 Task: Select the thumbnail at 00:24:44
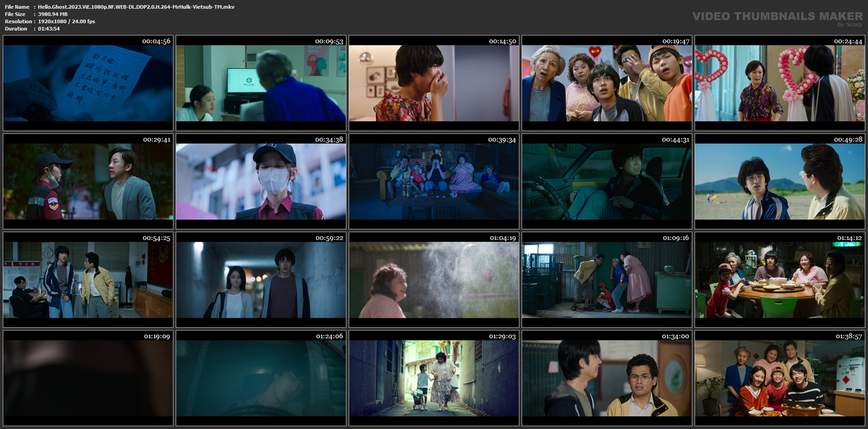[780, 83]
